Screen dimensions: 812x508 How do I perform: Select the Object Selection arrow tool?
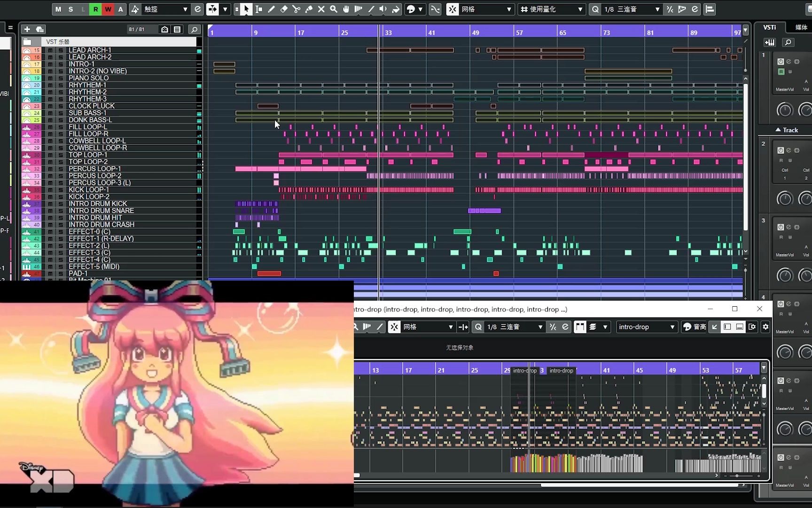246,9
